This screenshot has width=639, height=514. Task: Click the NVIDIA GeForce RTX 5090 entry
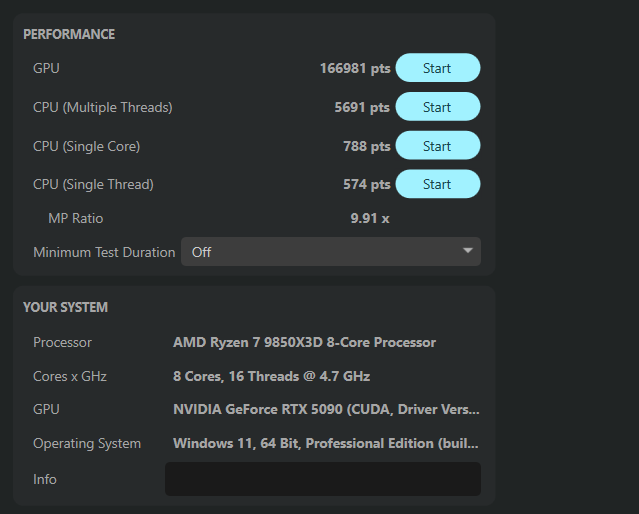pos(326,409)
